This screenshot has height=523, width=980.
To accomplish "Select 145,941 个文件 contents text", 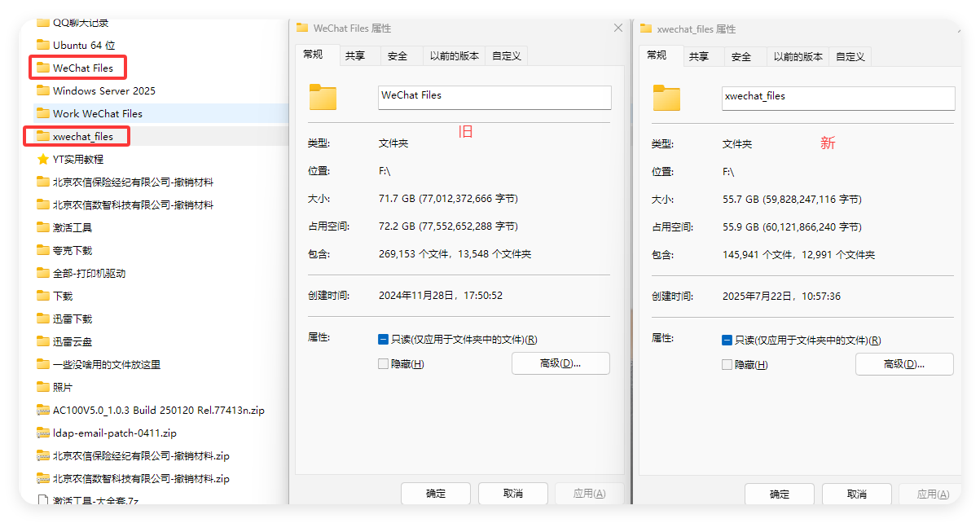I will coord(799,255).
